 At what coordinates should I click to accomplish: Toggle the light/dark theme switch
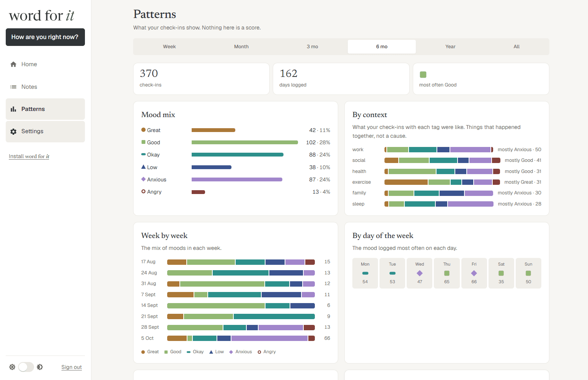(x=26, y=367)
